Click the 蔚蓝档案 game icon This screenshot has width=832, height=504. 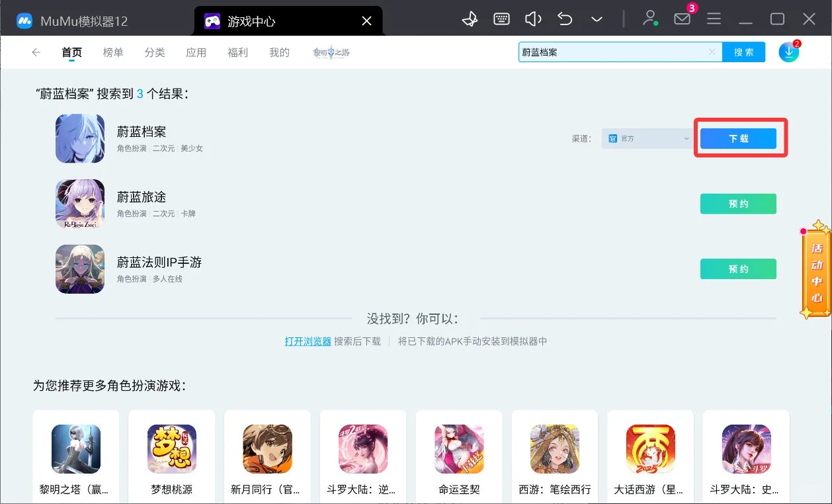pyautogui.click(x=80, y=138)
